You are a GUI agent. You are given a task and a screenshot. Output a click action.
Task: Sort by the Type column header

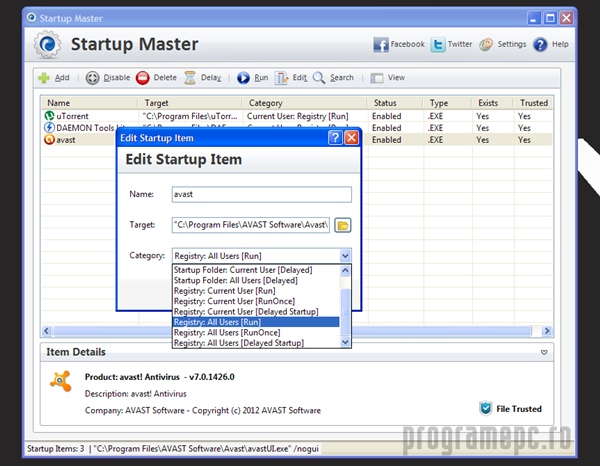pos(447,103)
